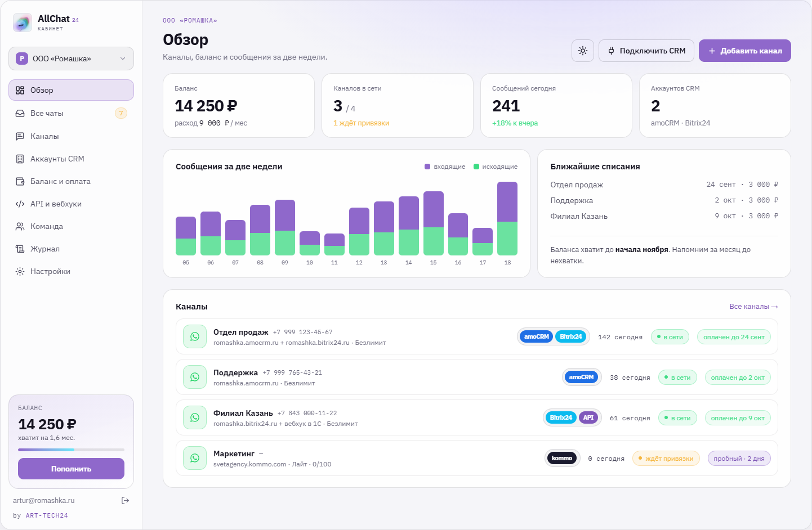Screen dimensions: 812x530
Task: Click the ждёт привязки status pill
Action: [x=666, y=459]
